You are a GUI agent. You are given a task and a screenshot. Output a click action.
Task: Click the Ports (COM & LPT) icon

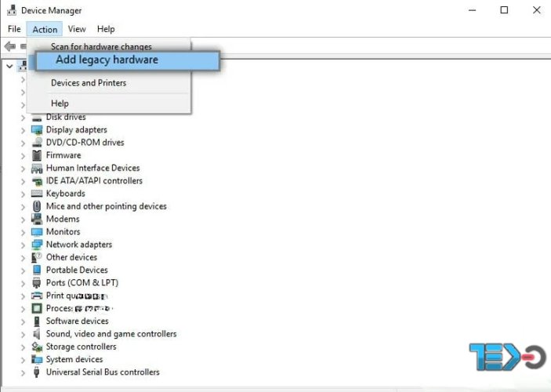pyautogui.click(x=37, y=283)
